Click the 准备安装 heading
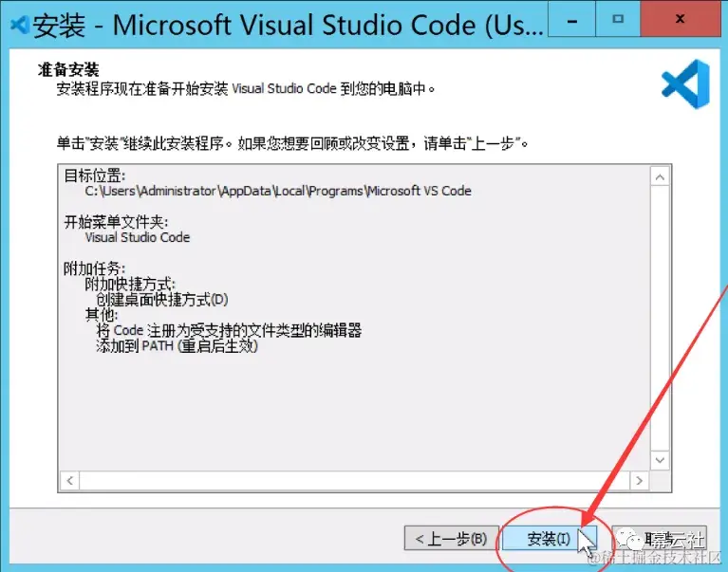Viewport: 728px width, 572px height. 68,70
